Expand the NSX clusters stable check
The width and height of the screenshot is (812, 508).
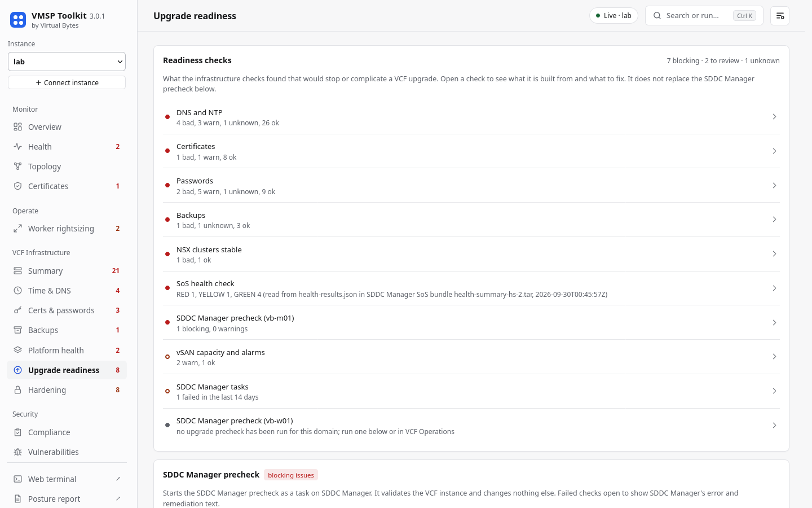pos(471,254)
